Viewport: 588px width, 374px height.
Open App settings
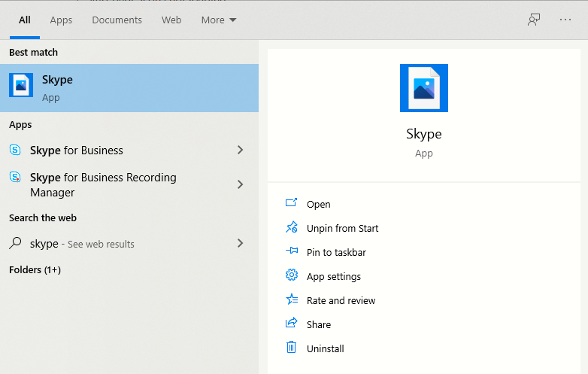click(x=333, y=277)
